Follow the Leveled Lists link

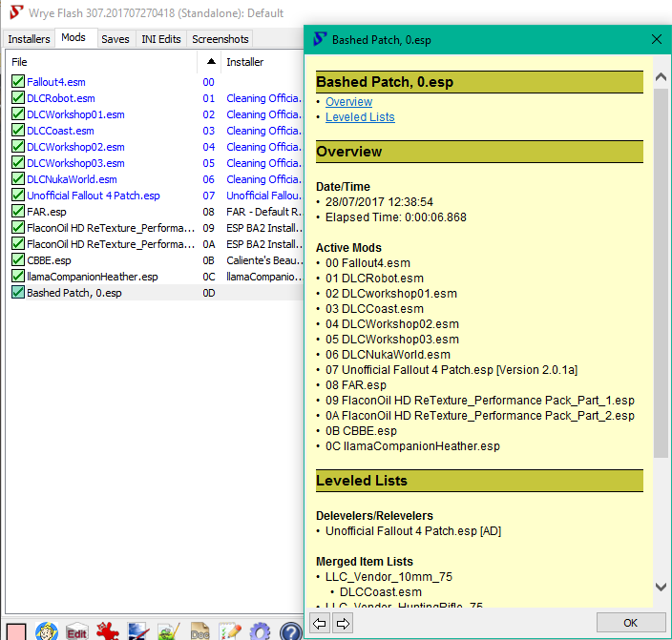point(360,117)
